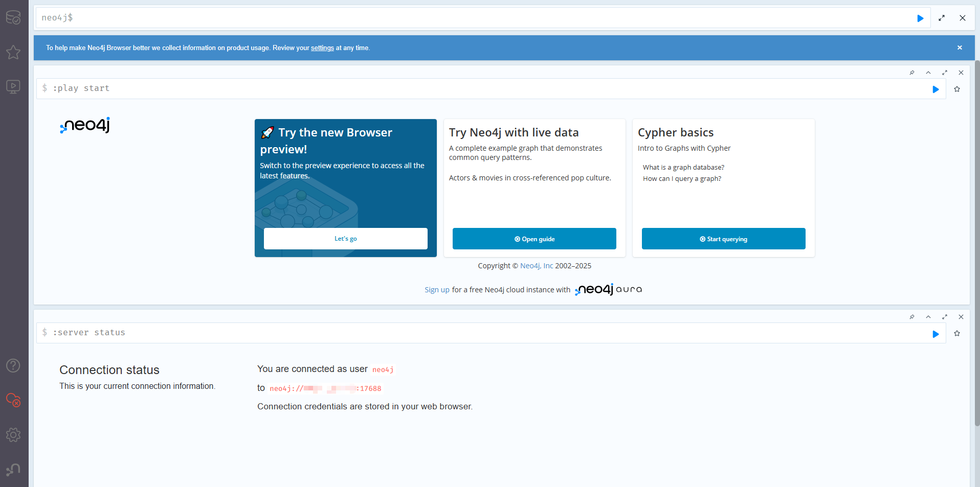
Task: Rerun the :server status command
Action: (x=936, y=334)
